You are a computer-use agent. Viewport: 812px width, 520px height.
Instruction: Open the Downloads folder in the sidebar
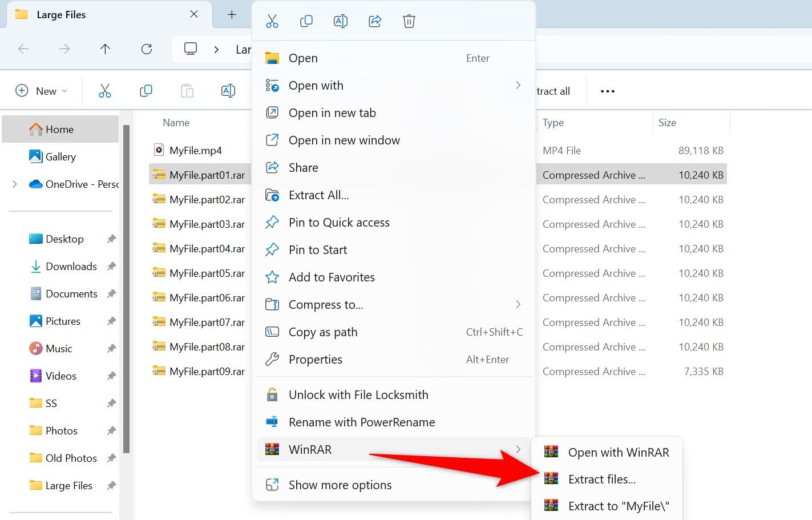pos(71,266)
